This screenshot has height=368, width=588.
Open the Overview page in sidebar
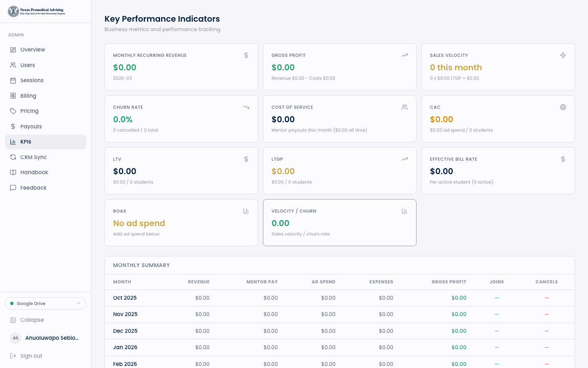pyautogui.click(x=33, y=50)
